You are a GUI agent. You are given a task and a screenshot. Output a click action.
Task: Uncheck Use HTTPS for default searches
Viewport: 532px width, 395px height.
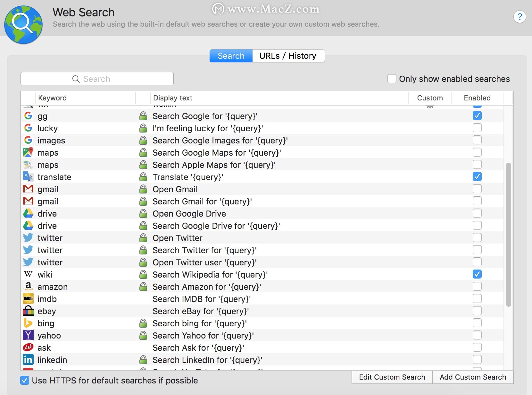click(24, 381)
